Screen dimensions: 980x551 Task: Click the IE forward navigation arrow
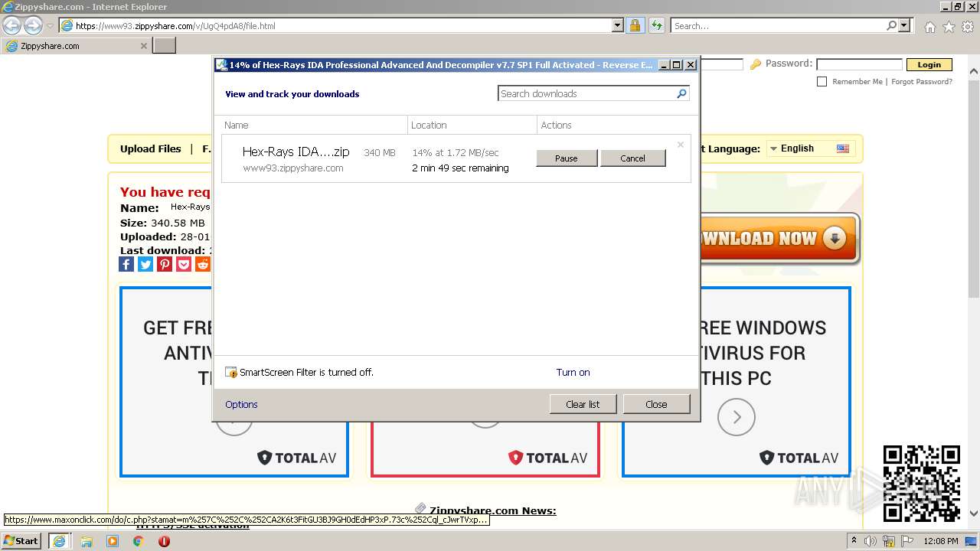(33, 25)
